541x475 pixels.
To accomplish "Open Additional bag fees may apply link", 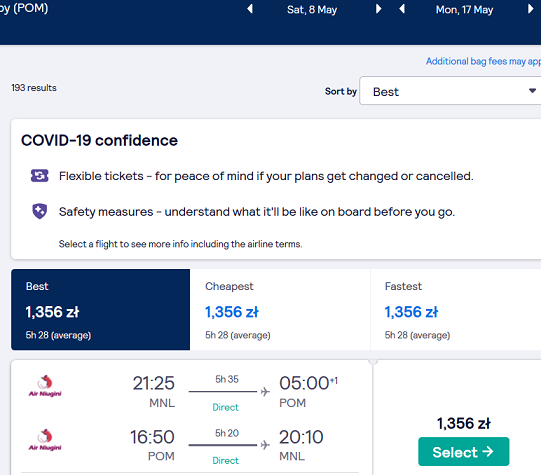I will (483, 61).
